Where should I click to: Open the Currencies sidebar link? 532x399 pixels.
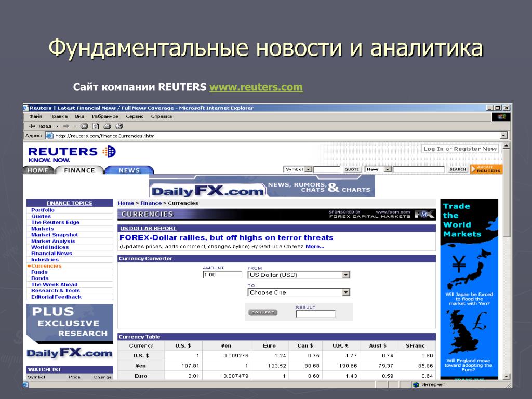pos(46,265)
